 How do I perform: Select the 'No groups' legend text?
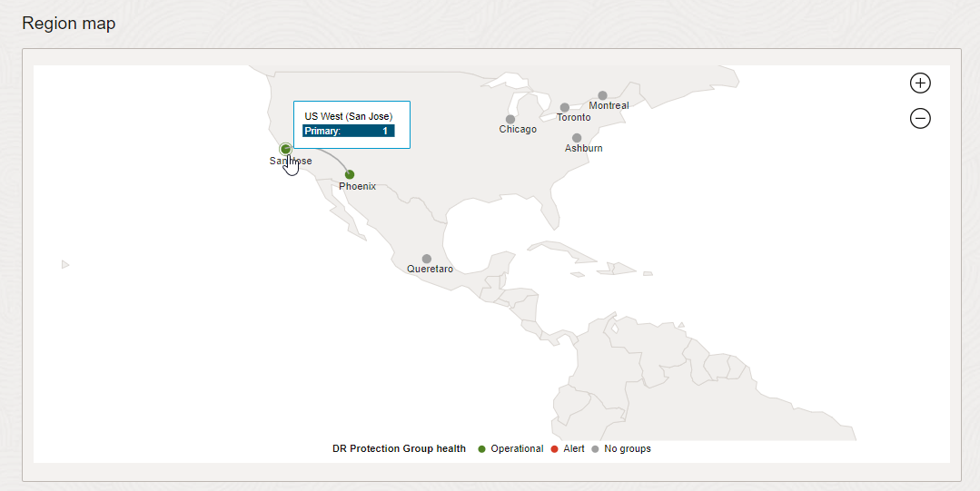pos(628,449)
